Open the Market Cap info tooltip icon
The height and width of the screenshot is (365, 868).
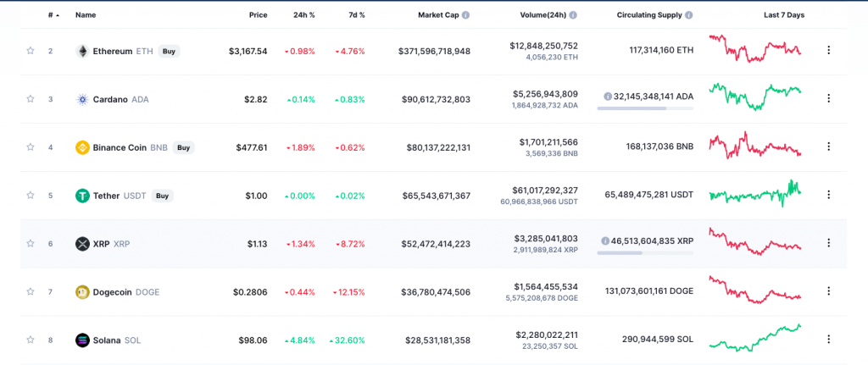pos(465,15)
